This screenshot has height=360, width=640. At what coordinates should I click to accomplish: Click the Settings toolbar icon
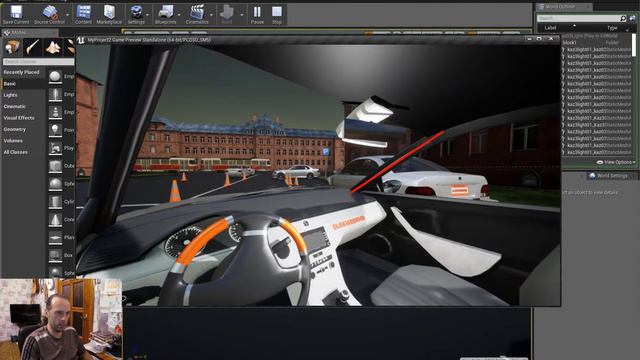136,14
